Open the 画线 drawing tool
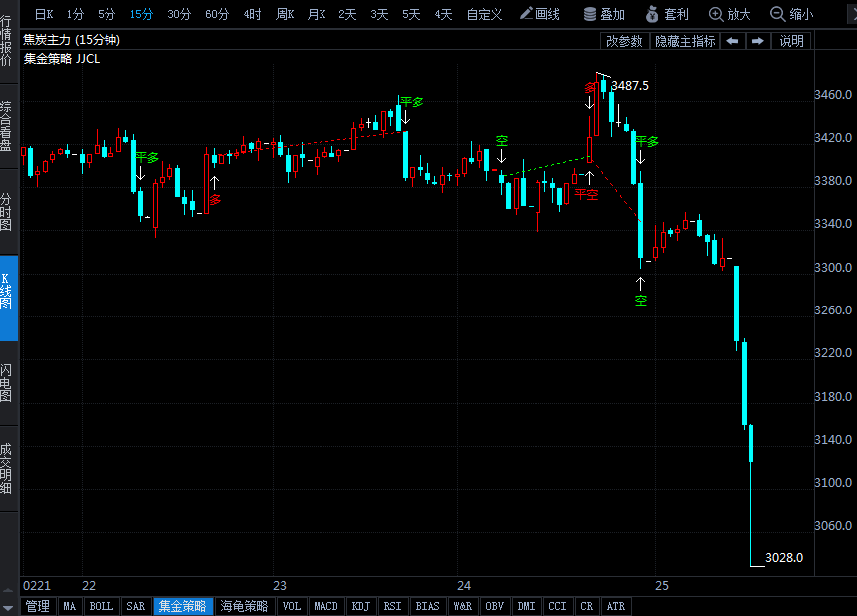Viewport: 857px width, 616px height. pos(539,14)
